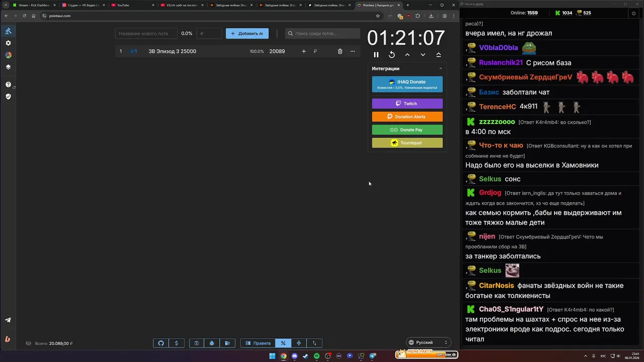
Task: Click the orange Boosty icon in sidebar
Action: [8, 339]
